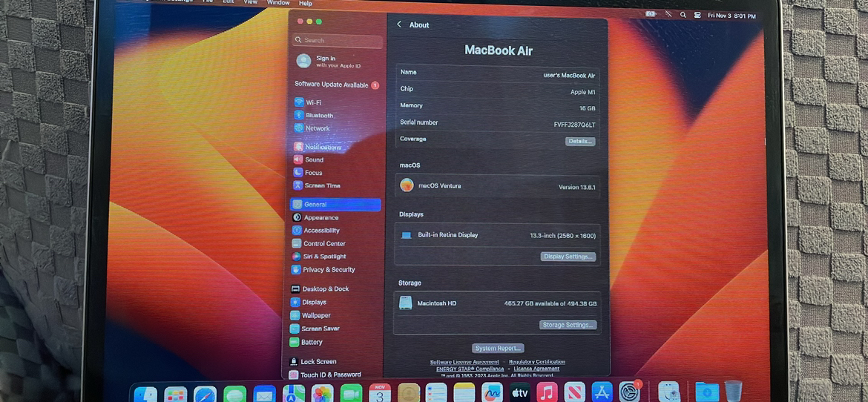The height and width of the screenshot is (402, 868).
Task: Open FaceTime from the Dock
Action: coord(351,393)
